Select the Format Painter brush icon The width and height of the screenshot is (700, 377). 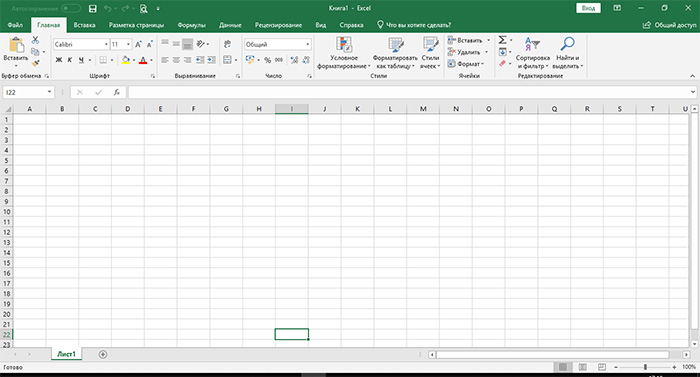(35, 63)
